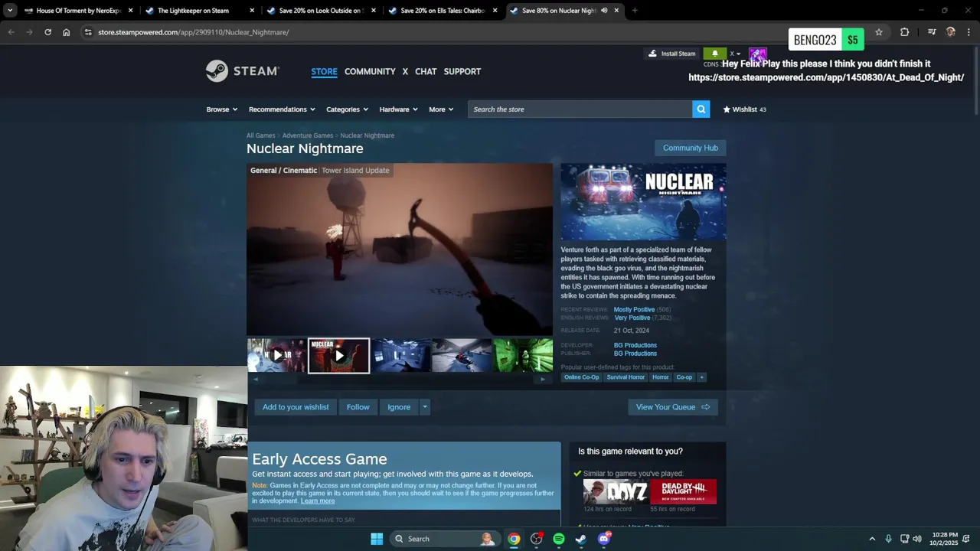Play the first trailer thumbnail
The image size is (980, 551).
pos(276,356)
